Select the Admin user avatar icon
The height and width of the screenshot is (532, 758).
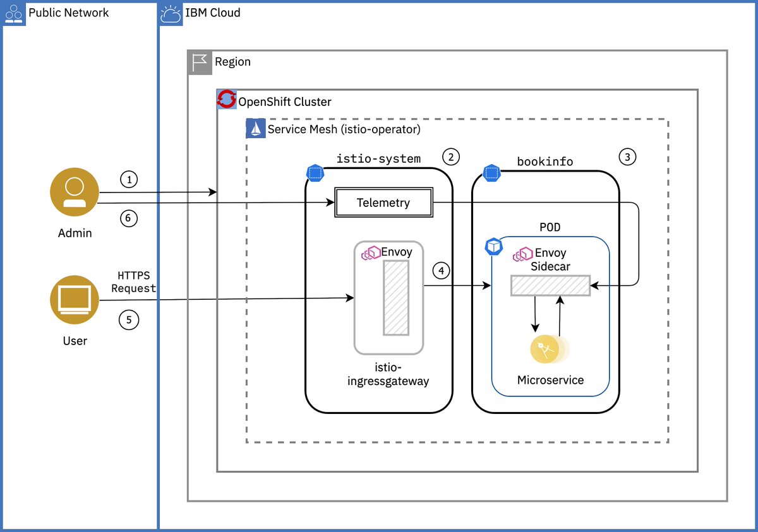[74, 192]
